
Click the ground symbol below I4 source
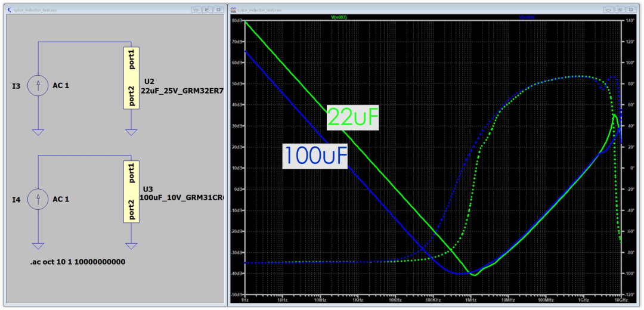pos(38,246)
